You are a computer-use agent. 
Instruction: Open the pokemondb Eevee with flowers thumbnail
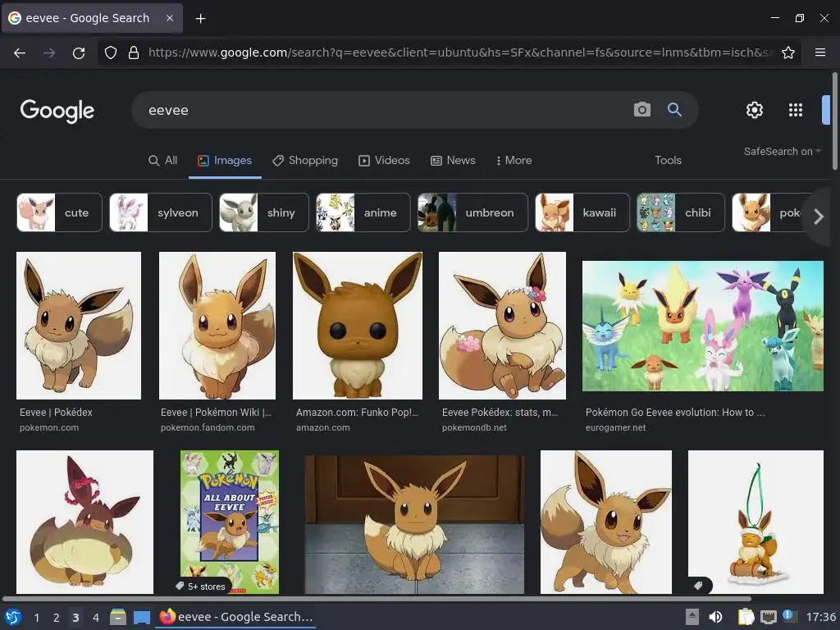coord(502,326)
